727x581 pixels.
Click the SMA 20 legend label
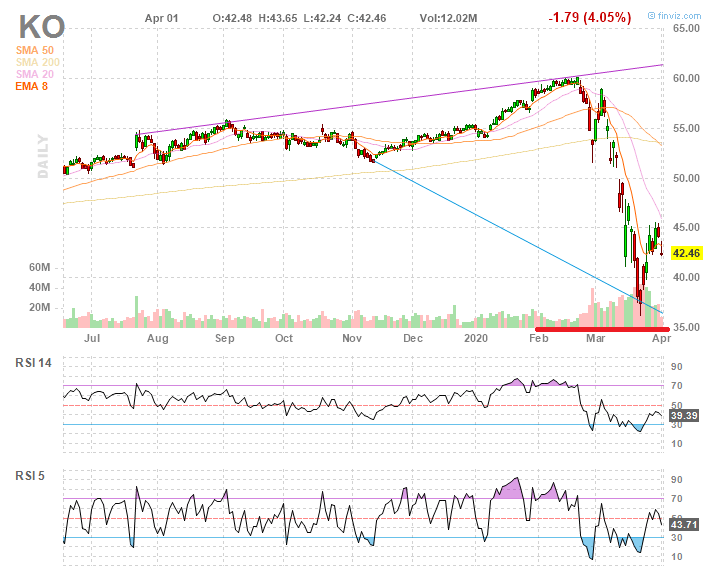click(x=35, y=74)
